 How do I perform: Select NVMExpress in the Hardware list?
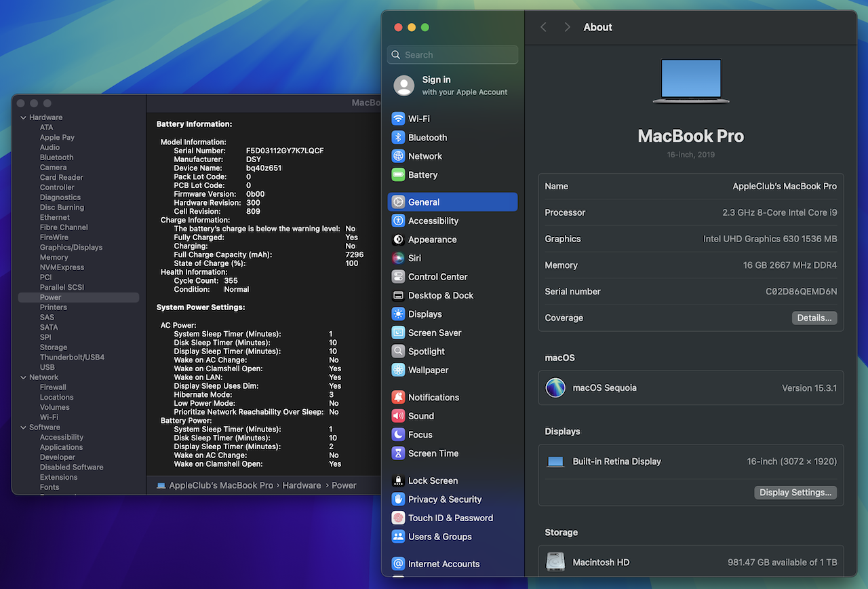(x=62, y=267)
